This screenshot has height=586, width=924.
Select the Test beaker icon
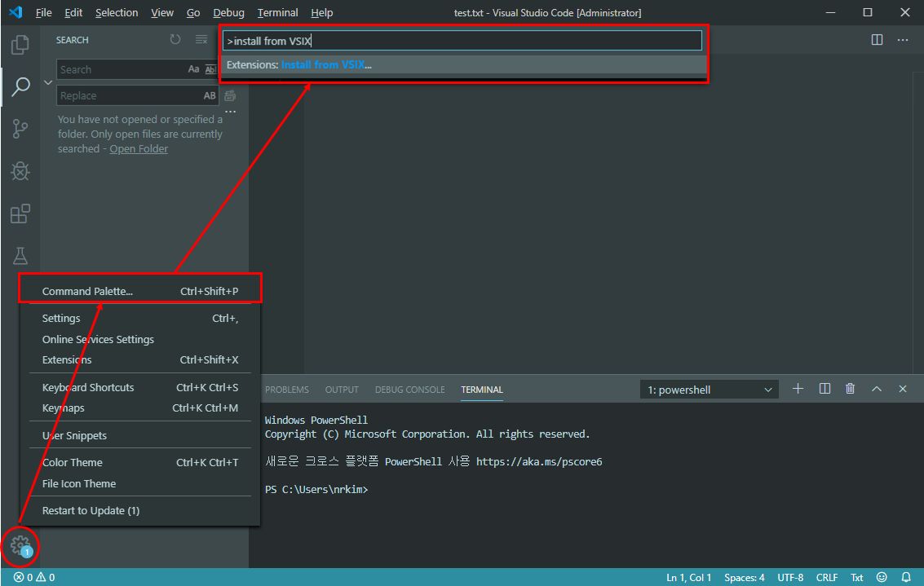20,256
